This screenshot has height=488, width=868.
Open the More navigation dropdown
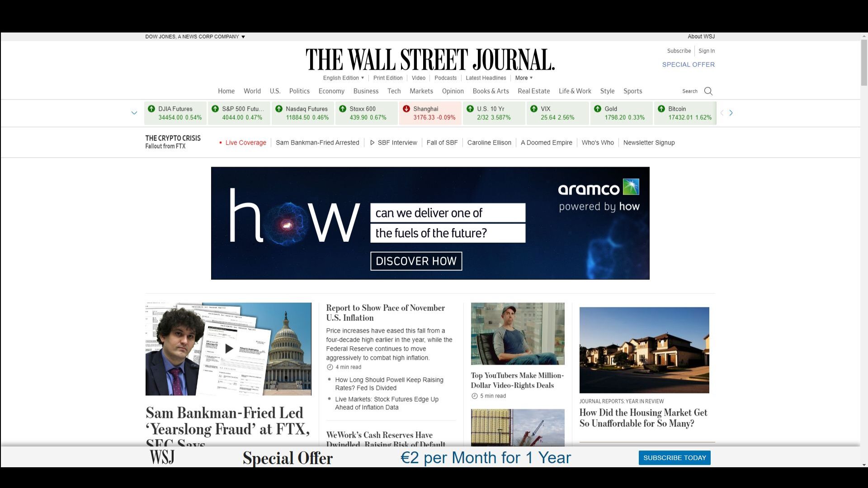pyautogui.click(x=523, y=78)
